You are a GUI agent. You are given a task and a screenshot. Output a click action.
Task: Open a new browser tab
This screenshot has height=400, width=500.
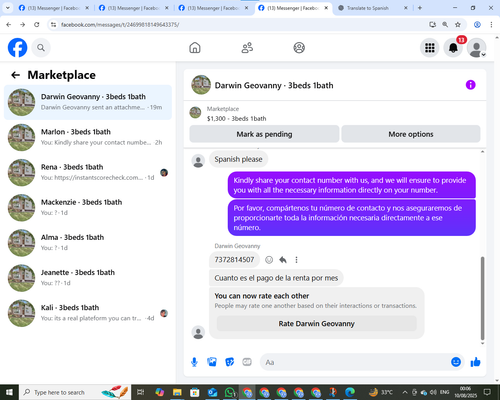click(x=420, y=8)
